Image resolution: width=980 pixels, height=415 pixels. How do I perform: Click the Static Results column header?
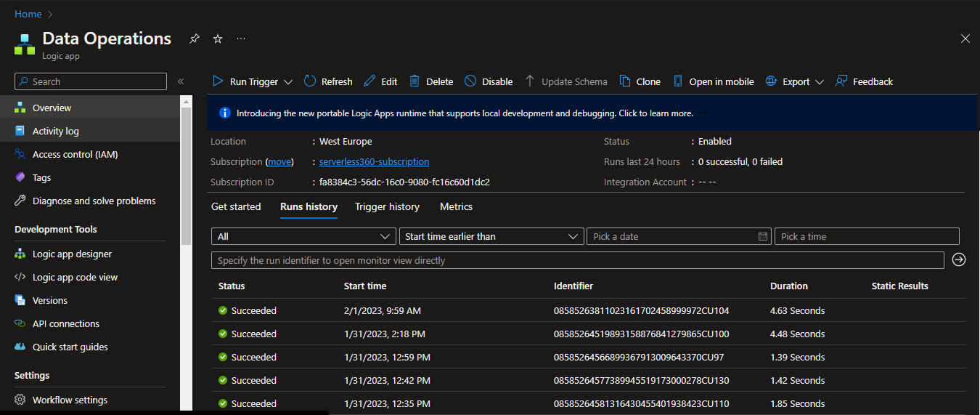(900, 286)
